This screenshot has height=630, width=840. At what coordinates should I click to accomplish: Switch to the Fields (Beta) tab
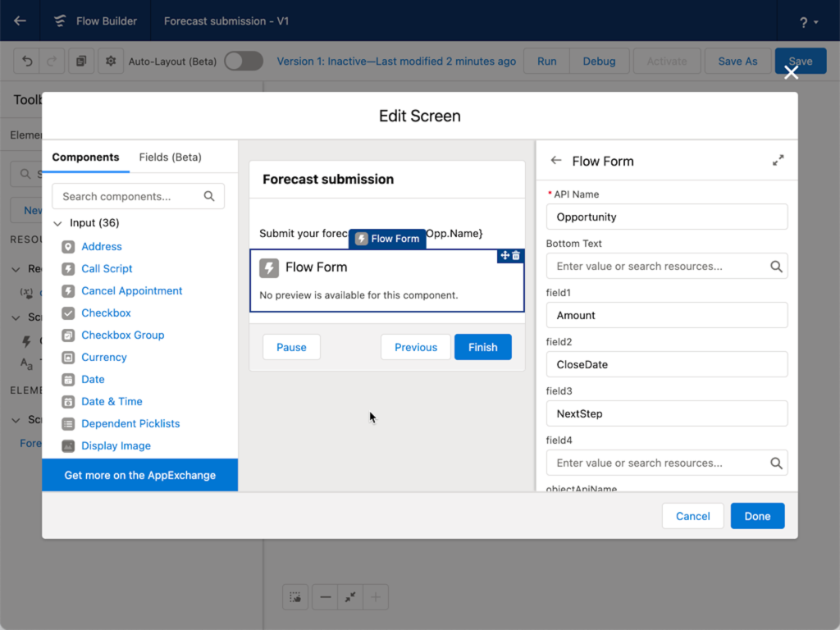click(170, 157)
